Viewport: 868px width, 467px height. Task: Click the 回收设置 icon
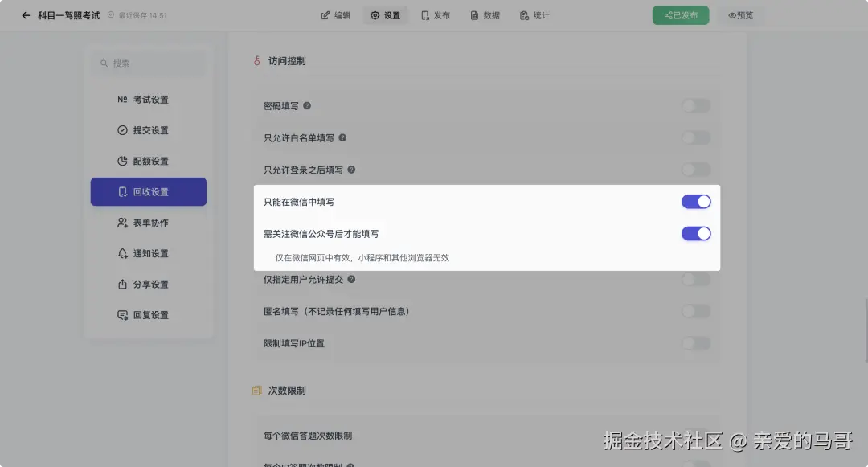point(122,191)
